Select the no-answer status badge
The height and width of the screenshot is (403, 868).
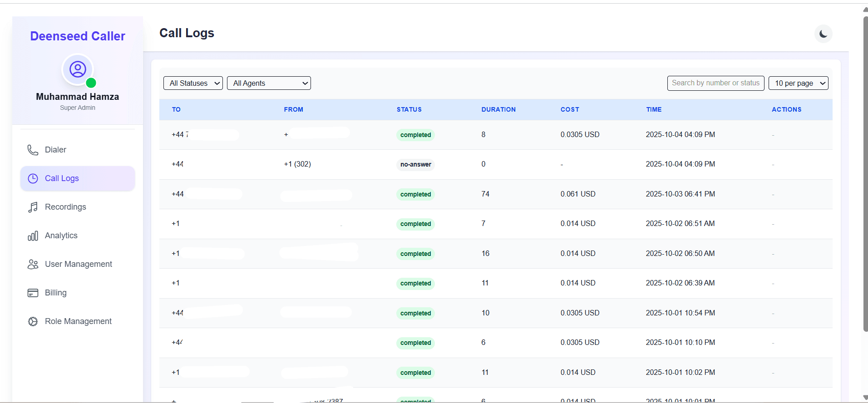click(x=415, y=164)
